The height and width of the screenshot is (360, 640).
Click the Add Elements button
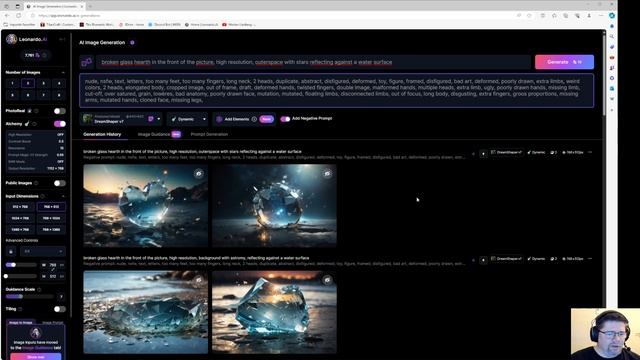244,119
